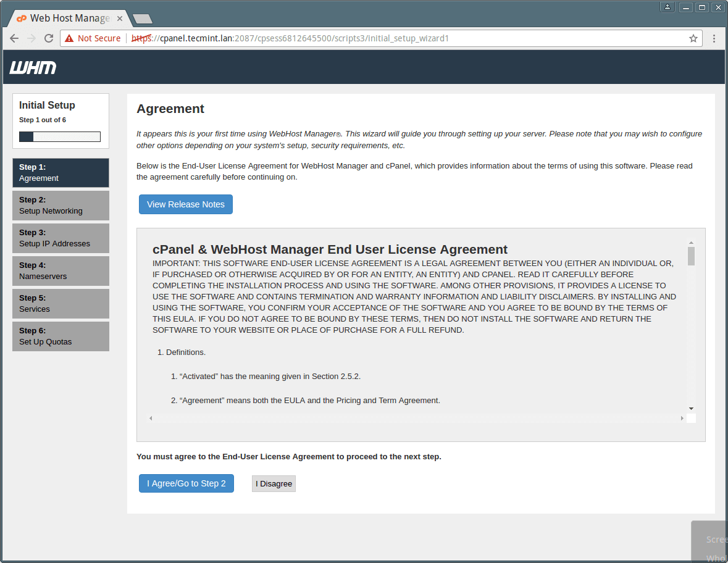Click the "Activated" definition line
The image size is (728, 563).
[x=266, y=377]
